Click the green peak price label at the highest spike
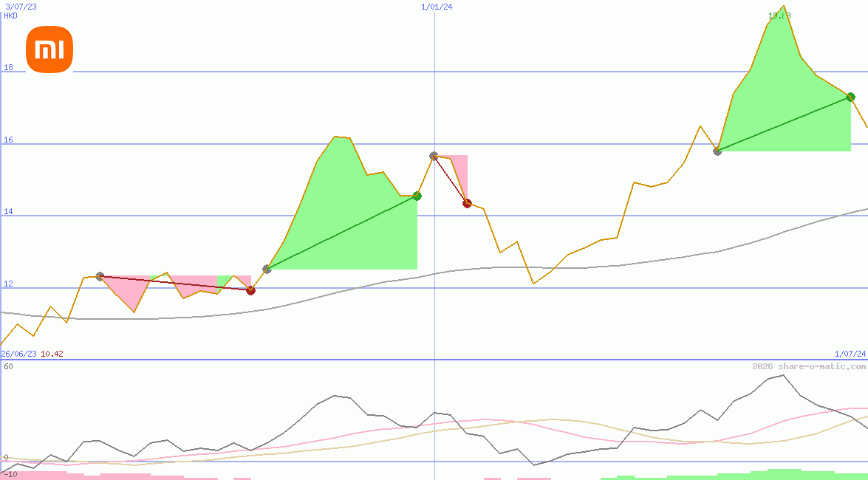The height and width of the screenshot is (480, 868). click(x=779, y=16)
